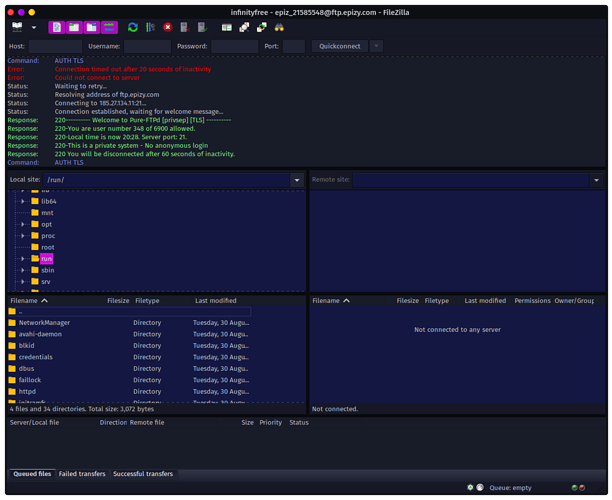The image size is (612, 500).
Task: Select the root folder in tree
Action: 48,247
